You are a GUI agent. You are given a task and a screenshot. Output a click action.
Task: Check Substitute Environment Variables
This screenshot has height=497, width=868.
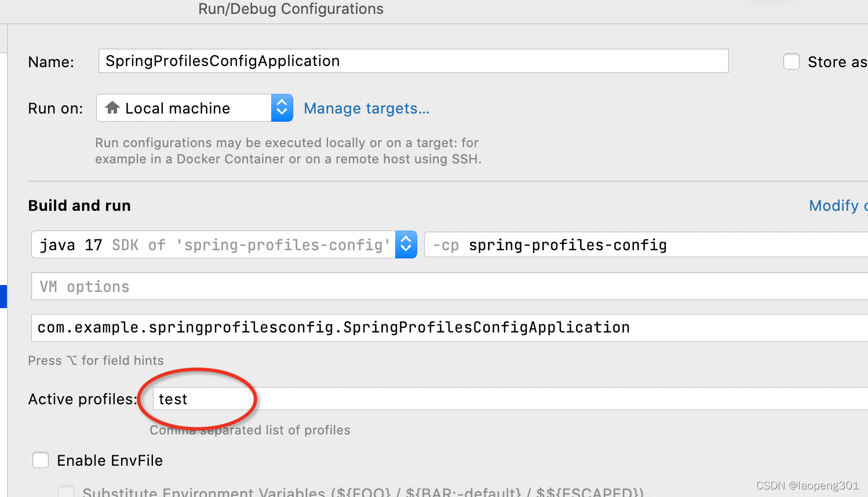point(66,491)
